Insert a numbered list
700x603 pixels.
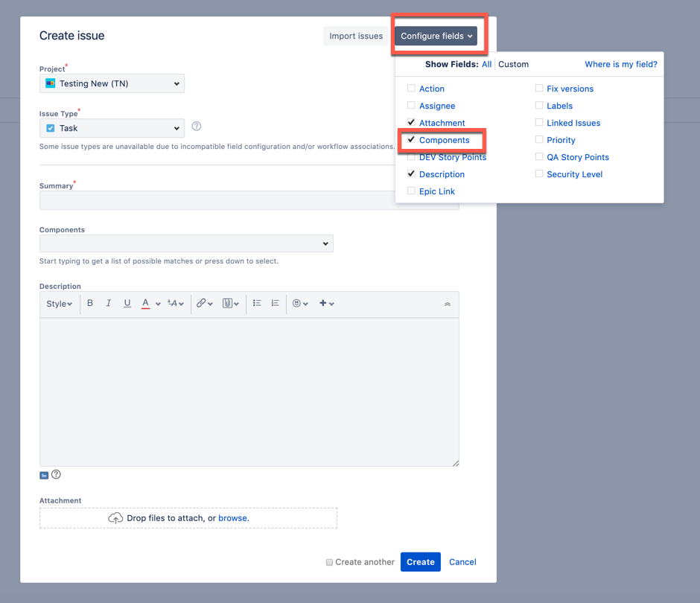pyautogui.click(x=275, y=303)
